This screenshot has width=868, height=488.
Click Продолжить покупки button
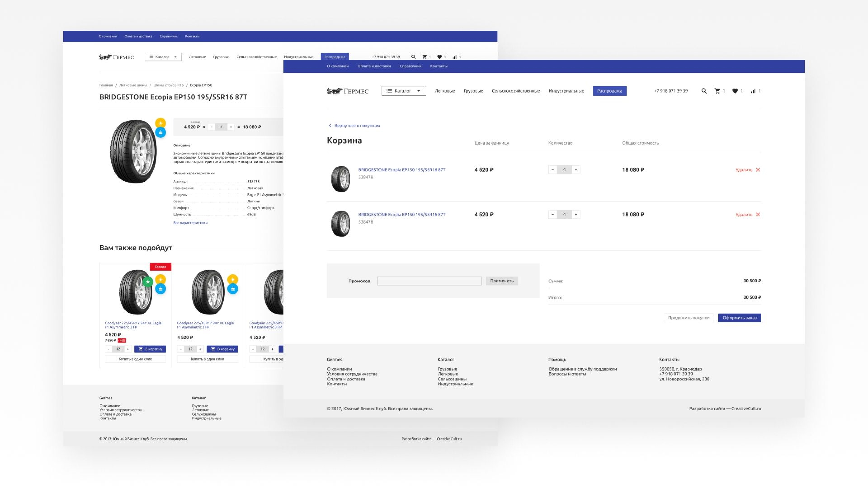click(689, 318)
